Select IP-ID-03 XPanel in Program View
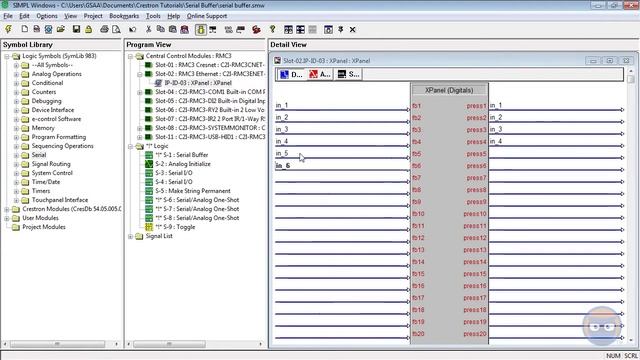The height and width of the screenshot is (360, 640). pyautogui.click(x=198, y=83)
